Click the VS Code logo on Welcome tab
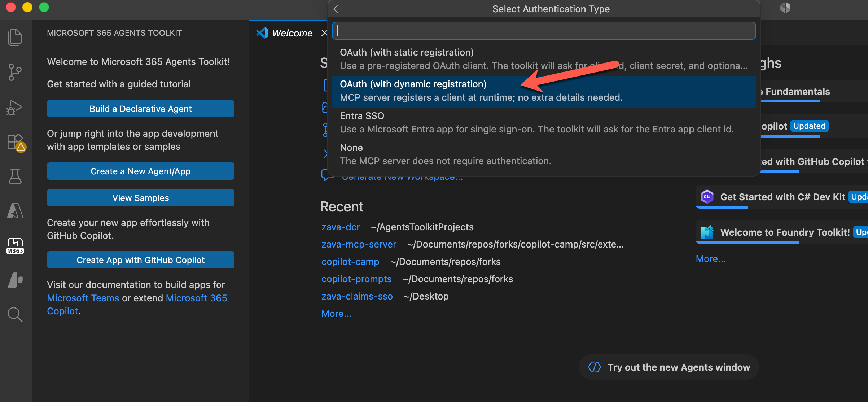The image size is (868, 402). coord(262,33)
